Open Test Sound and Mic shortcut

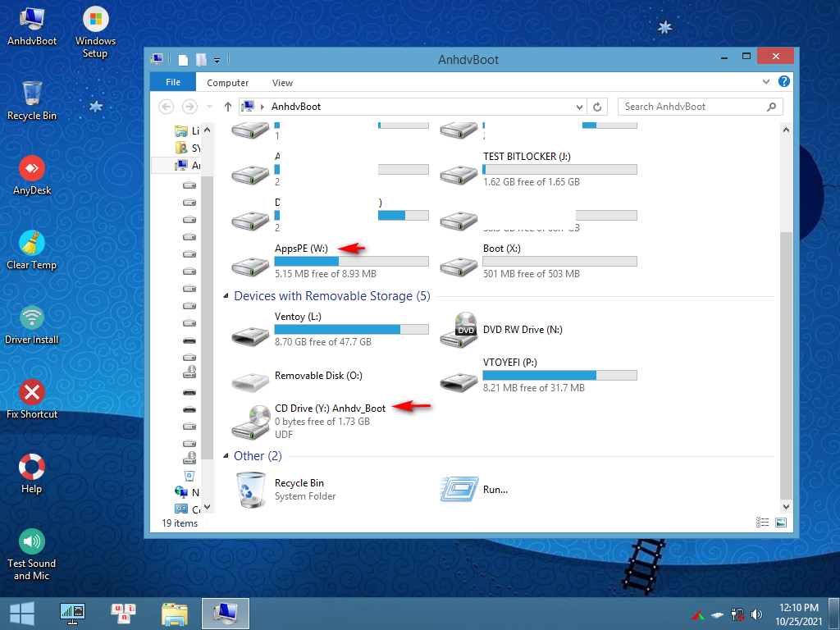tap(32, 555)
